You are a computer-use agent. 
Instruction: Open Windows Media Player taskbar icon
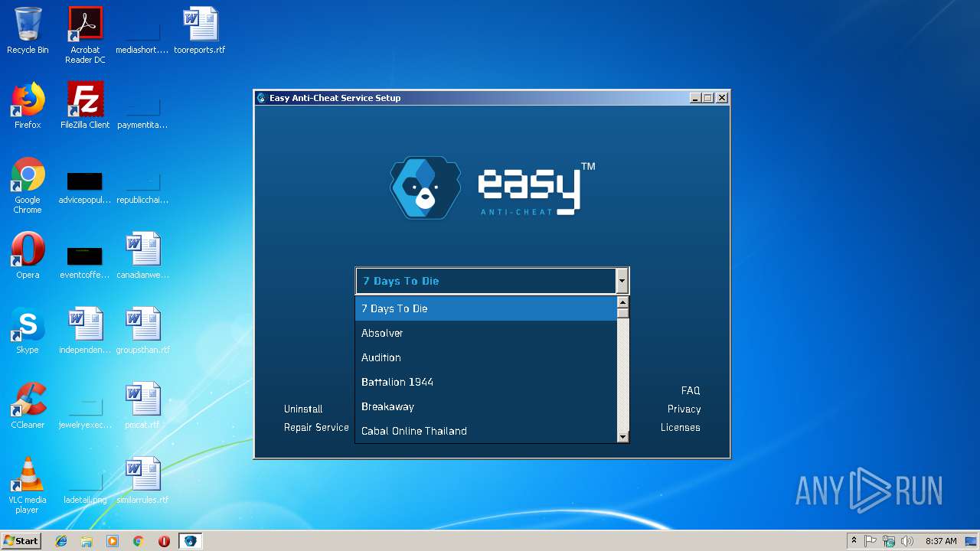pos(113,541)
